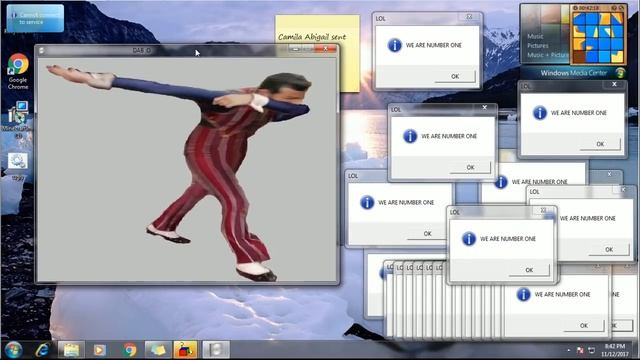Viewport: 640px width, 360px height.
Task: Click OK in LOL dialog beside sticky note
Action: (455, 76)
